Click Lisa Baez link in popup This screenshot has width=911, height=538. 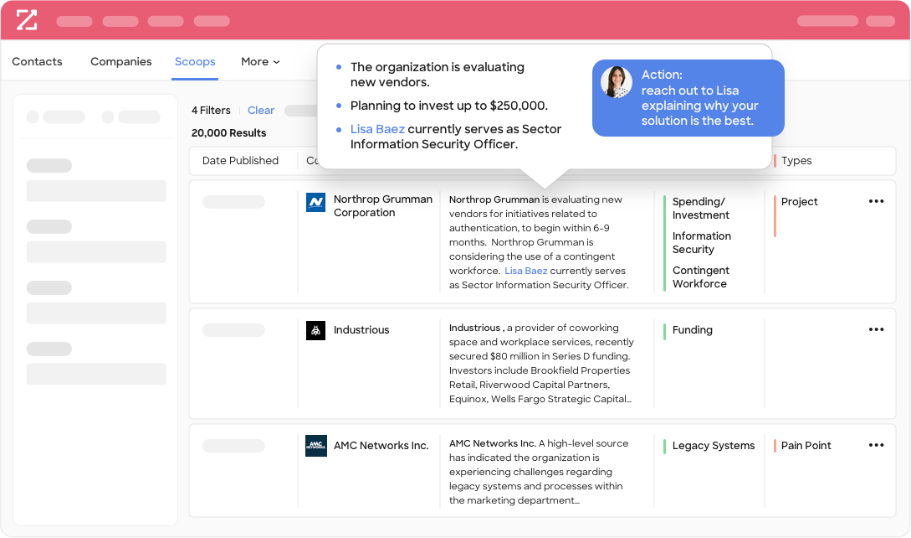377,129
